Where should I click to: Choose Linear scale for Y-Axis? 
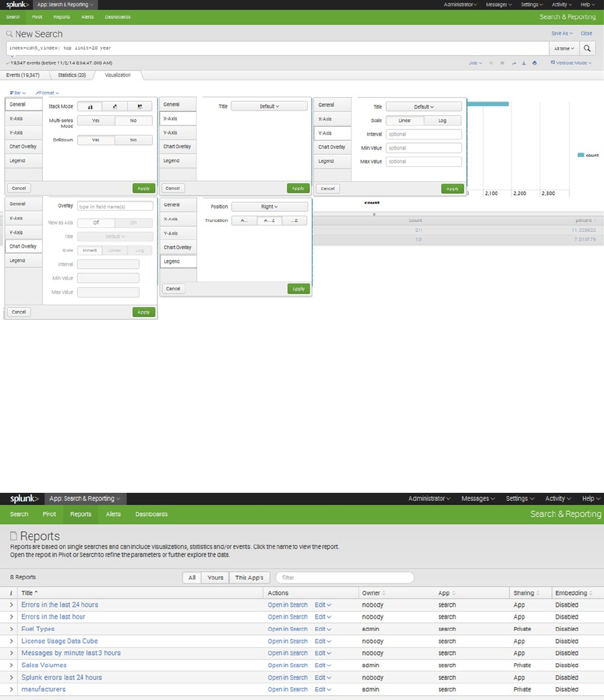coord(405,121)
